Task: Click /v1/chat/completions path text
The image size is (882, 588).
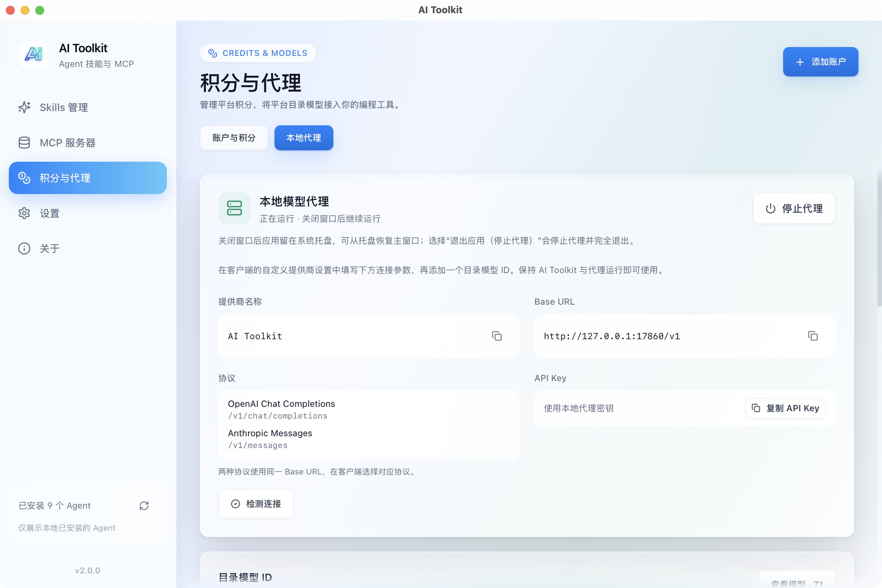Action: [x=277, y=416]
